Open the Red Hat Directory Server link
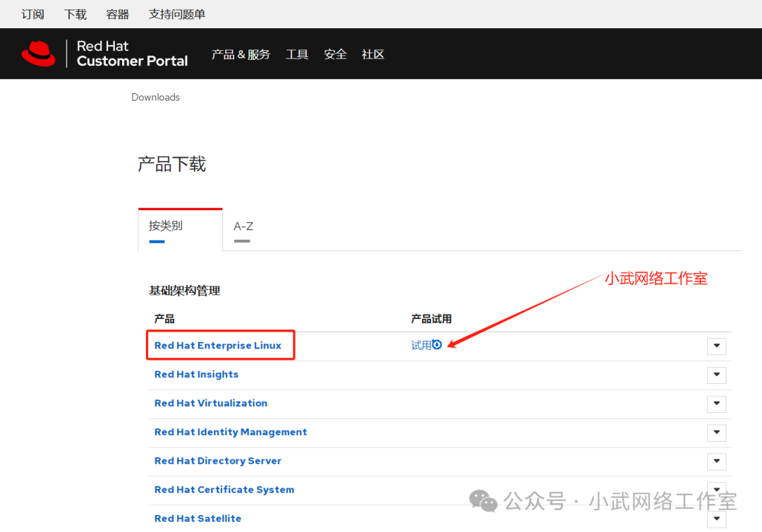Viewport: 762px width, 532px height. (218, 461)
